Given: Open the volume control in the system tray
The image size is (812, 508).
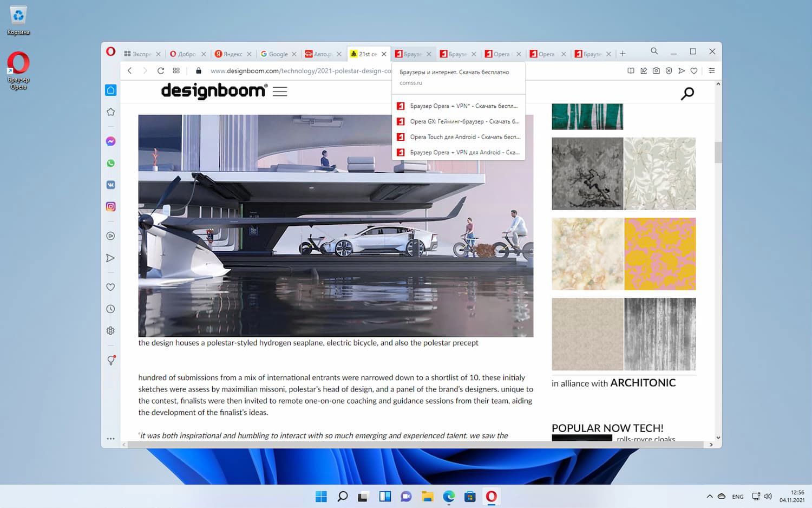Looking at the screenshot, I should [768, 496].
